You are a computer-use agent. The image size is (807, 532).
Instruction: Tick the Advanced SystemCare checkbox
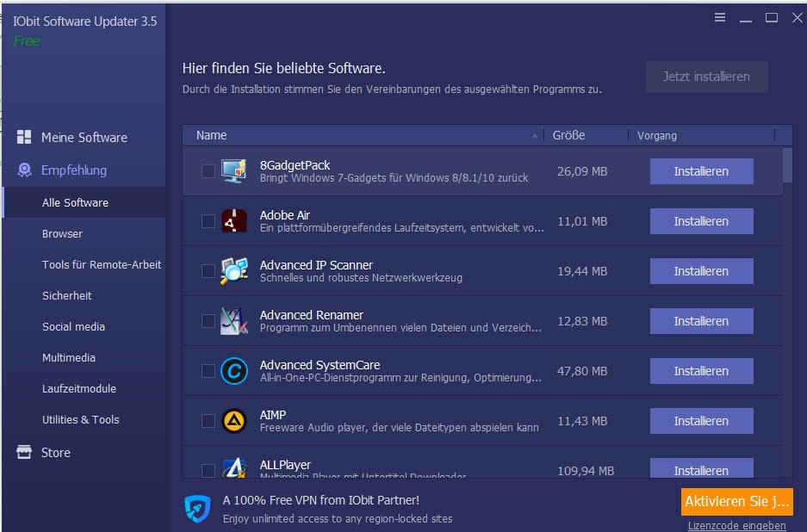(x=208, y=370)
